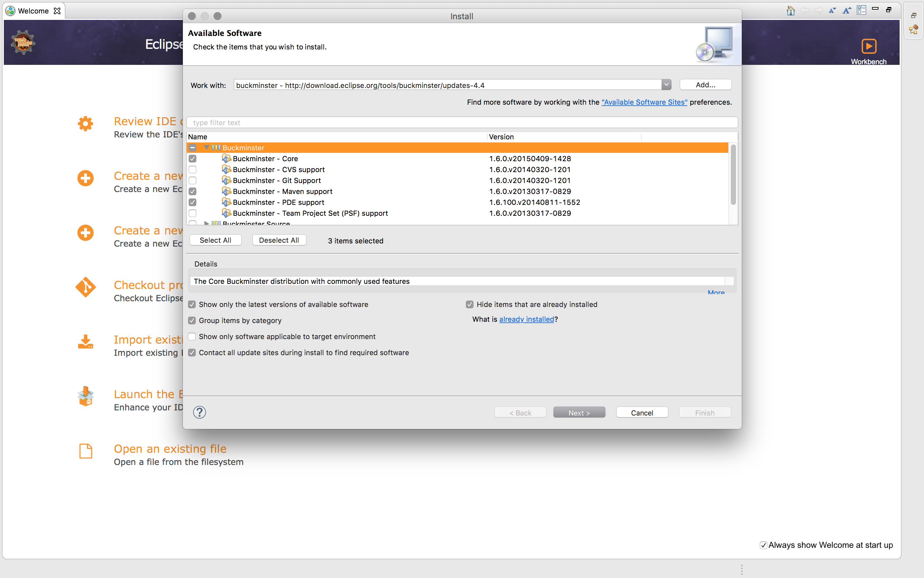This screenshot has width=924, height=578.
Task: Restore the Welcome view with stacked-windows icon
Action: pyautogui.click(x=889, y=10)
